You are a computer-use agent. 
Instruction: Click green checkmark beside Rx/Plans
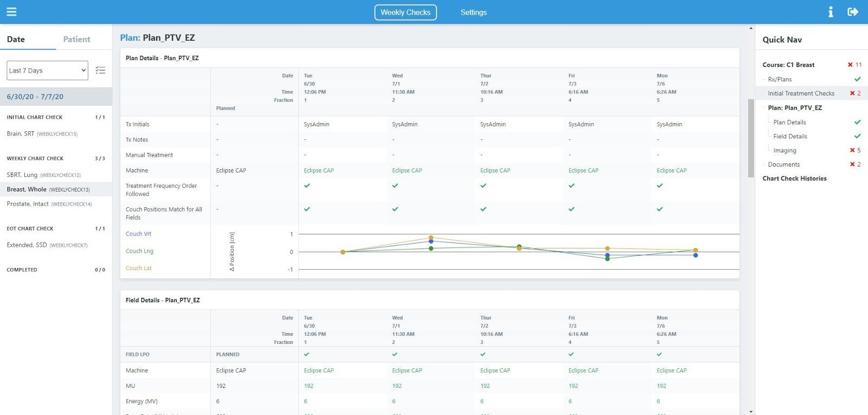point(858,79)
